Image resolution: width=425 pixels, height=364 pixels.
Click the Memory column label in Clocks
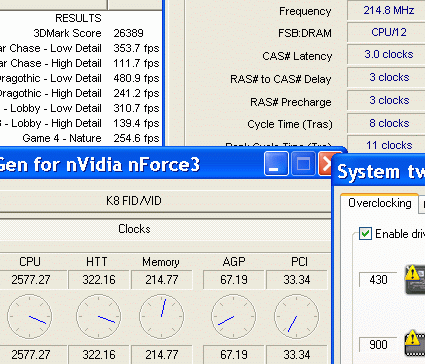coord(161,262)
